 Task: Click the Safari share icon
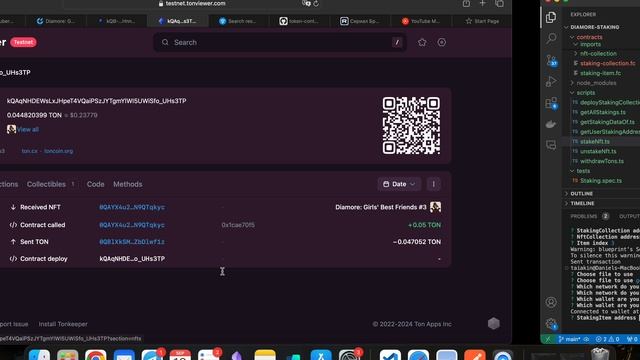(x=466, y=3)
